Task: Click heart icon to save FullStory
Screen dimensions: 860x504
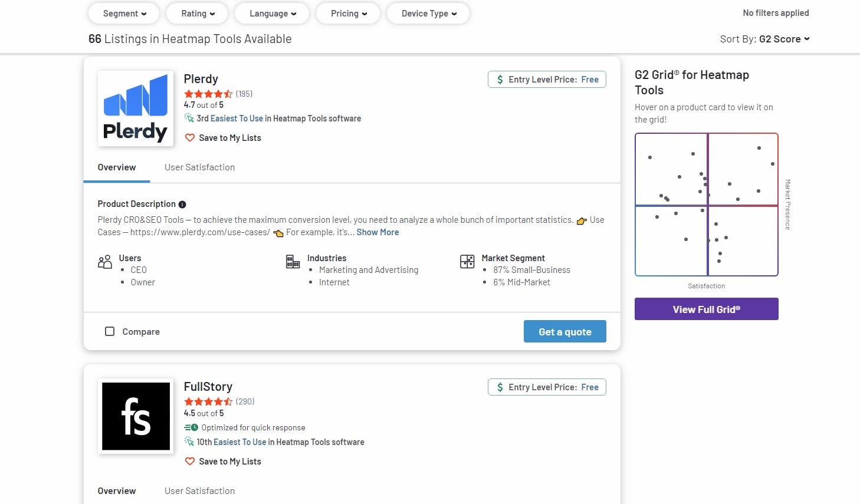Action: coord(190,462)
